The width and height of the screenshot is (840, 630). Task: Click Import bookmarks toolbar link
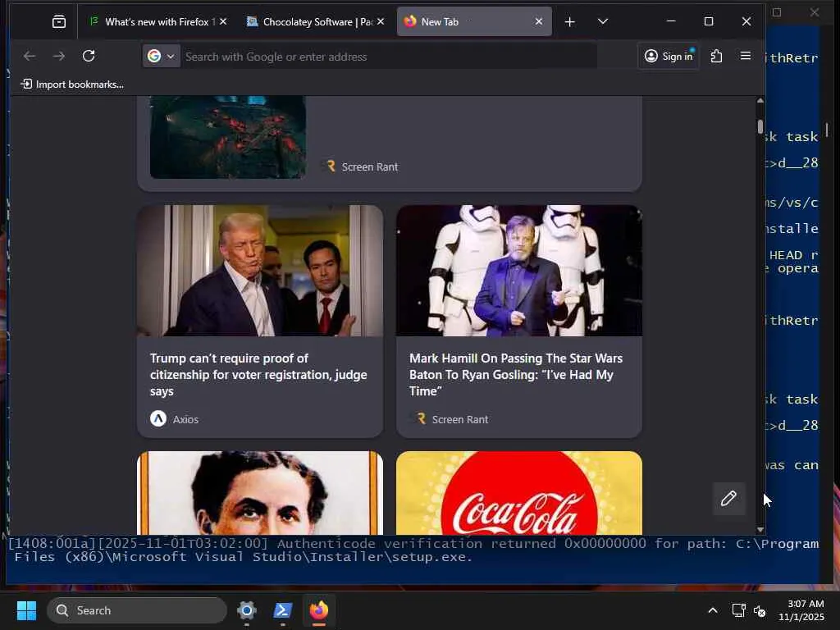72,84
